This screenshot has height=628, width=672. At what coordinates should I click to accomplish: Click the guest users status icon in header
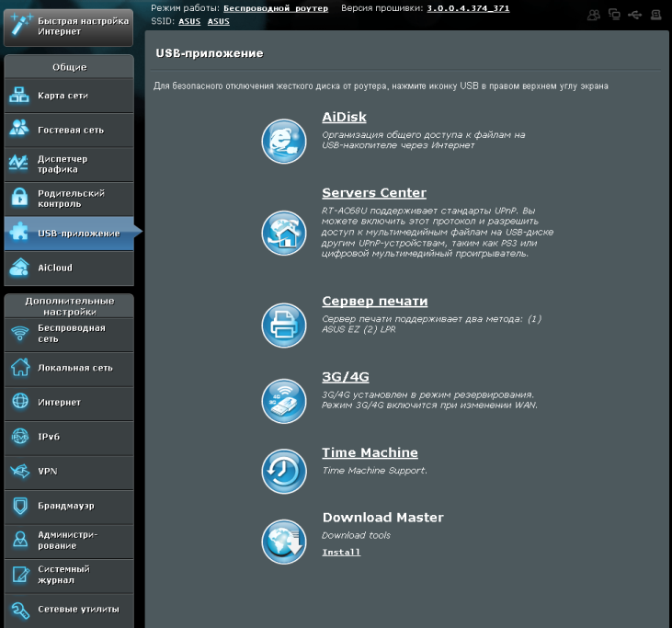pyautogui.click(x=594, y=15)
